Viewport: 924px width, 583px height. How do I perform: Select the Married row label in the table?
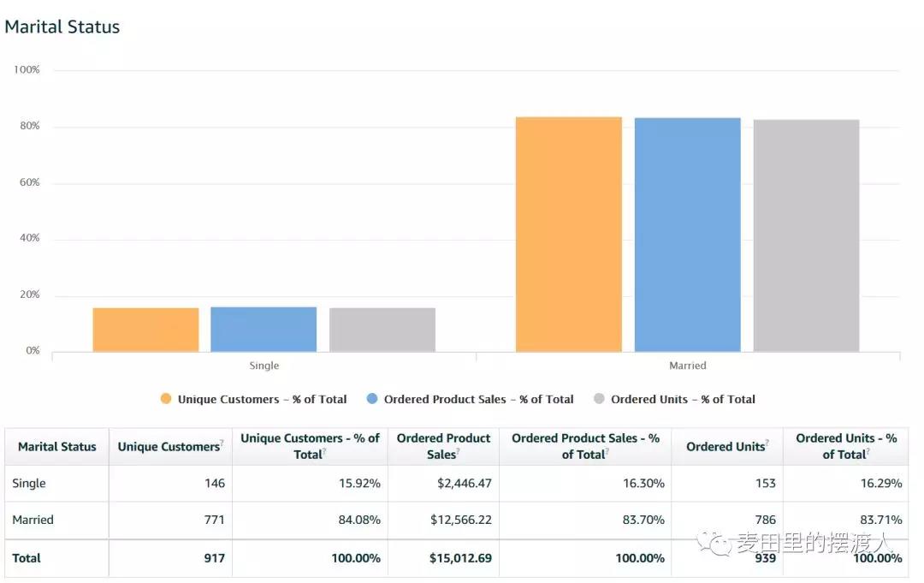click(33, 520)
